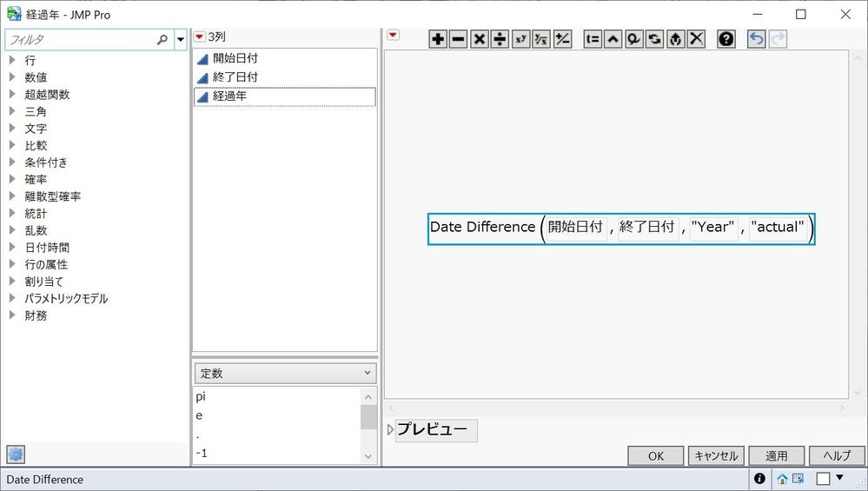Select the 開始日付 argument in the formula
Screen dimensions: 868x491
[575, 227]
